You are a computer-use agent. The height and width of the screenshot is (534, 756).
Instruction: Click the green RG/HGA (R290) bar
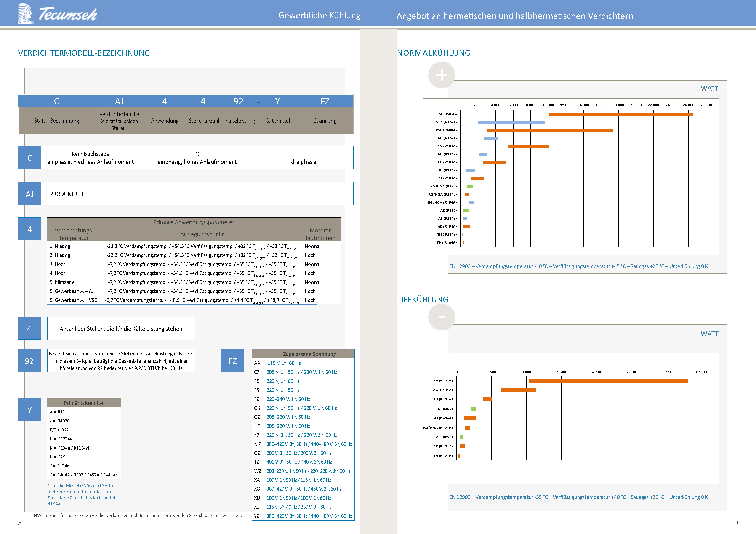point(470,187)
